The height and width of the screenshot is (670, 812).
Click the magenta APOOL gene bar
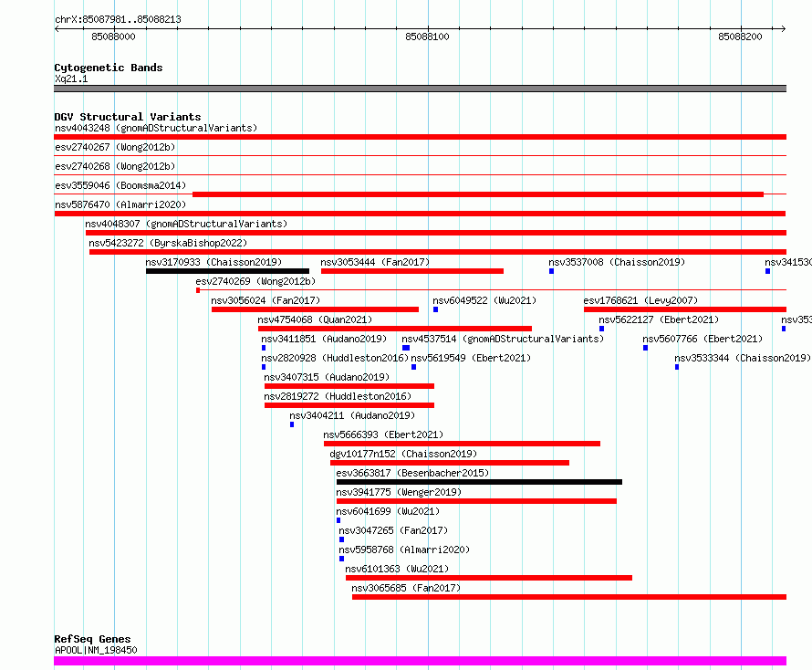(x=420, y=661)
